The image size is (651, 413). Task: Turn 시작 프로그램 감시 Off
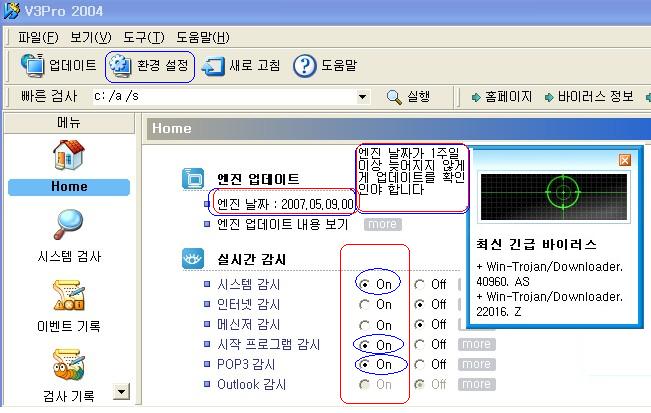(x=420, y=345)
